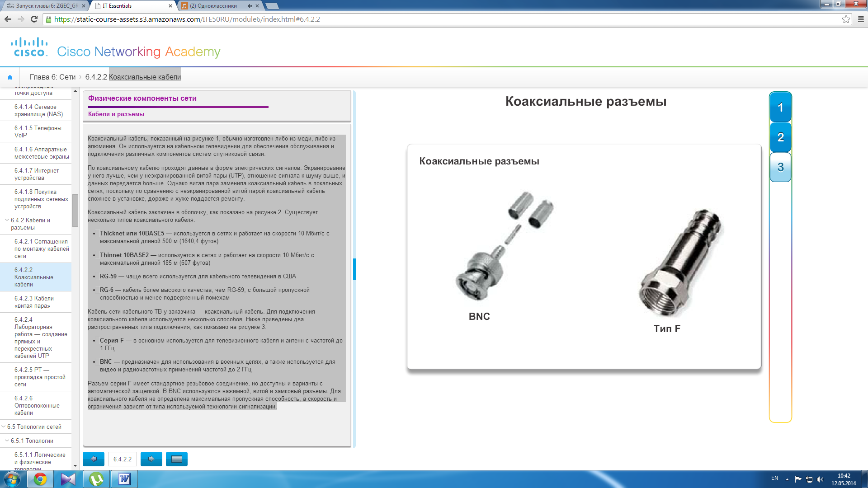868x488 pixels.
Task: Reload the current page
Action: point(34,19)
